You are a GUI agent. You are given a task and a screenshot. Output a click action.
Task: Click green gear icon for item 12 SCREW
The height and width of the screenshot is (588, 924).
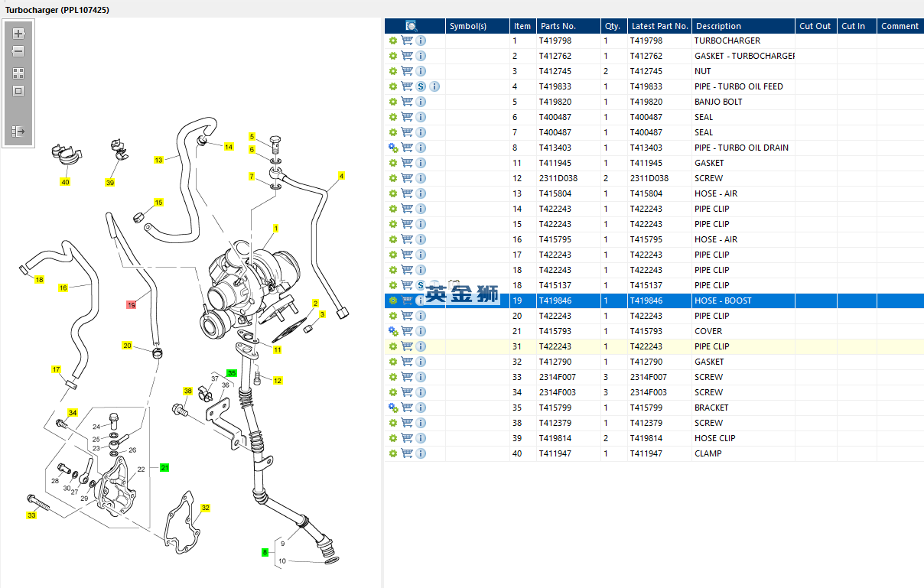[393, 178]
